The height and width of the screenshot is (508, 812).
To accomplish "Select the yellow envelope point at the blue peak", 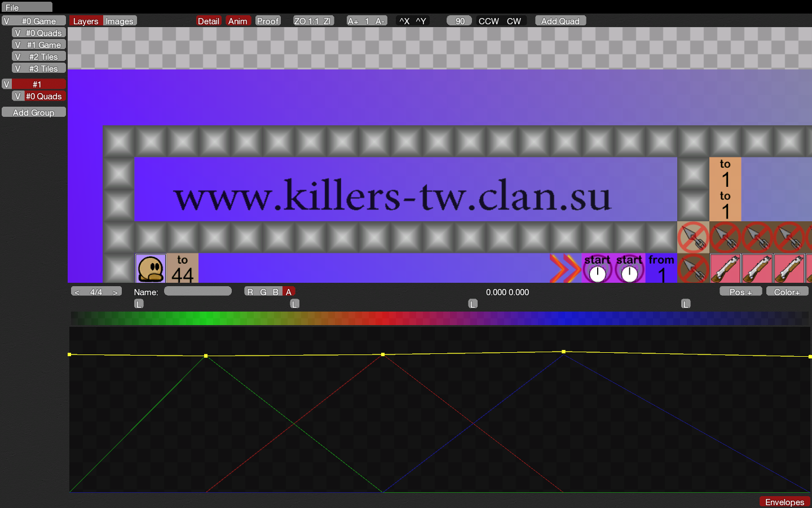I will [563, 352].
